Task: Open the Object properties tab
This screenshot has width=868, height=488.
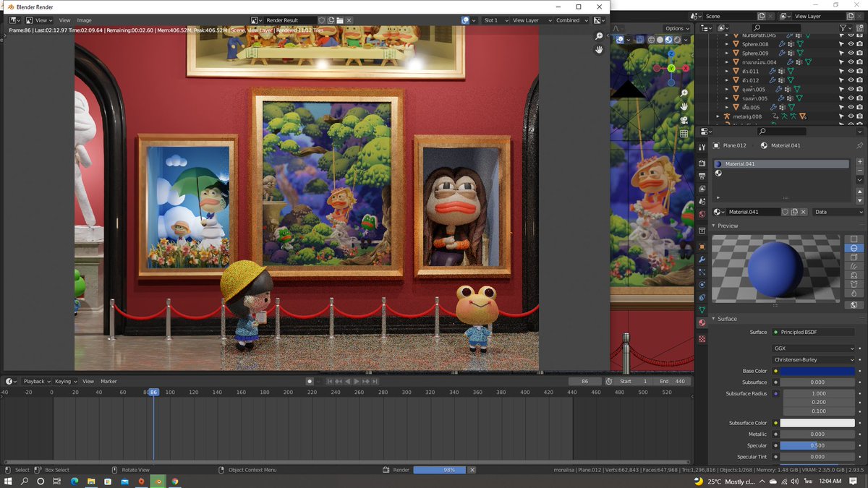Action: (702, 247)
